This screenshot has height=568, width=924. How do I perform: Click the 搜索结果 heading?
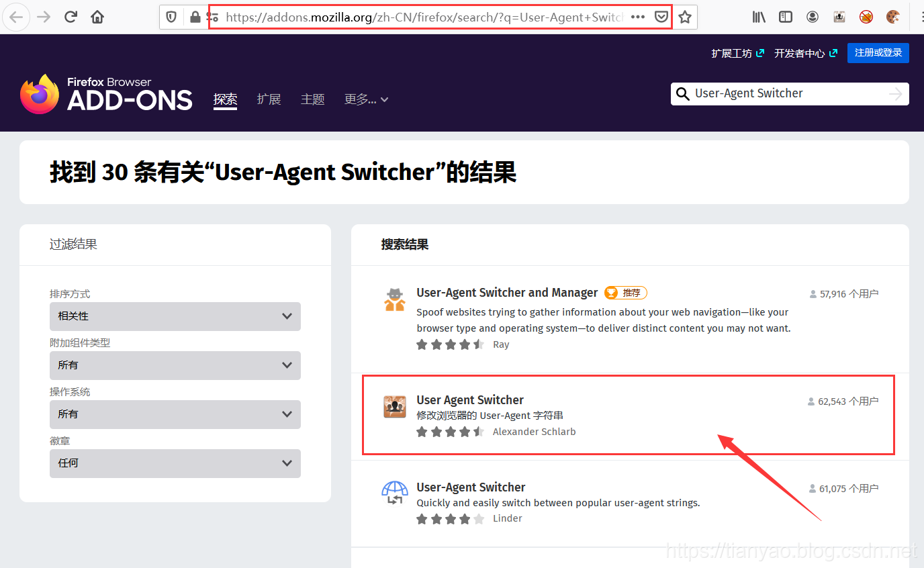[405, 244]
